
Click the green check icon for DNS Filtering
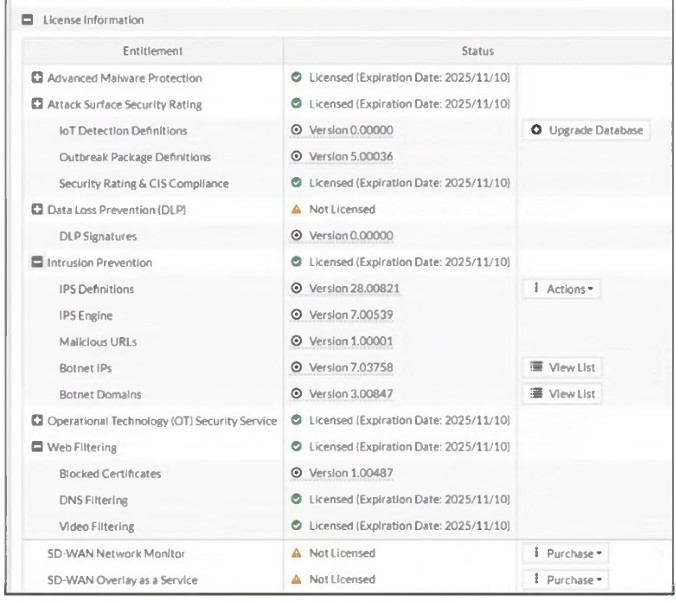[296, 500]
